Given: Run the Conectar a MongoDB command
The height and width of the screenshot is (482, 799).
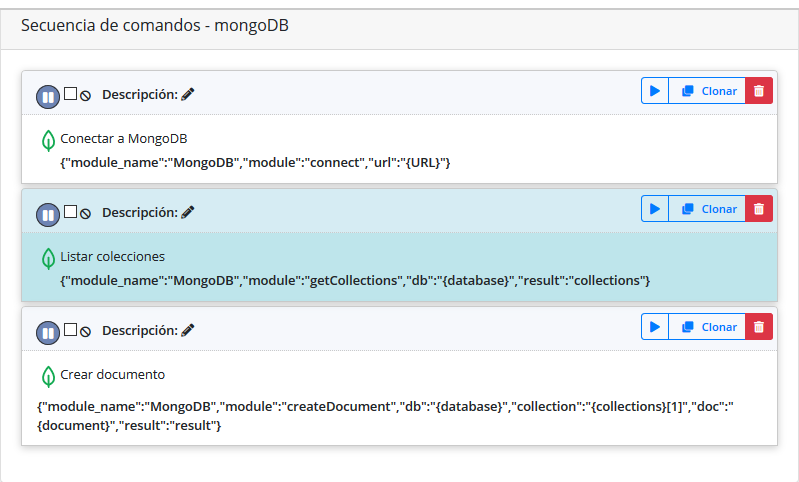Looking at the screenshot, I should (x=655, y=91).
